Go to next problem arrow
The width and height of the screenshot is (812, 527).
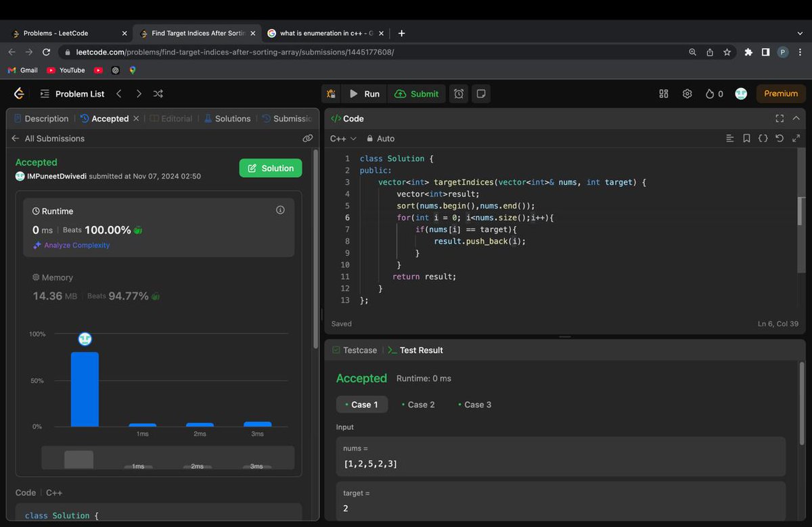click(x=139, y=93)
